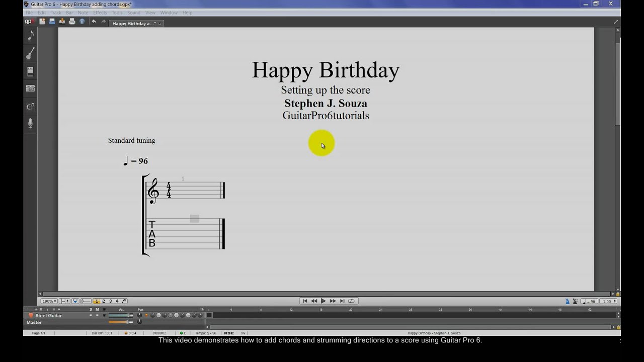Open the Lyrics panel microphone icon
The image size is (644, 362).
coord(30,123)
